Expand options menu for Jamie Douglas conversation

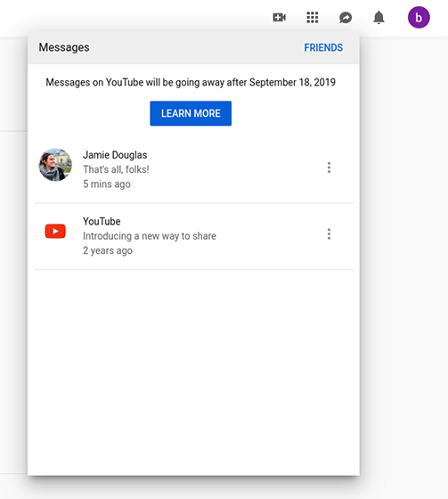point(329,168)
